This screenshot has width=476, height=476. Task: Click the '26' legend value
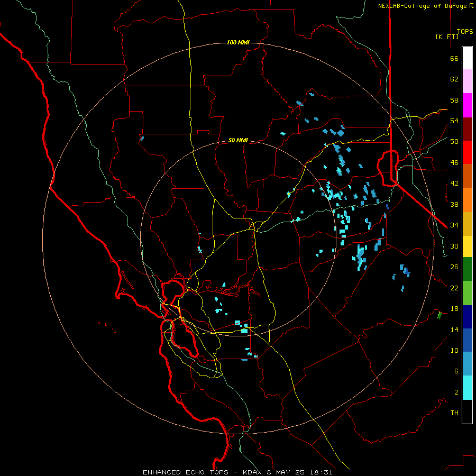(x=454, y=267)
